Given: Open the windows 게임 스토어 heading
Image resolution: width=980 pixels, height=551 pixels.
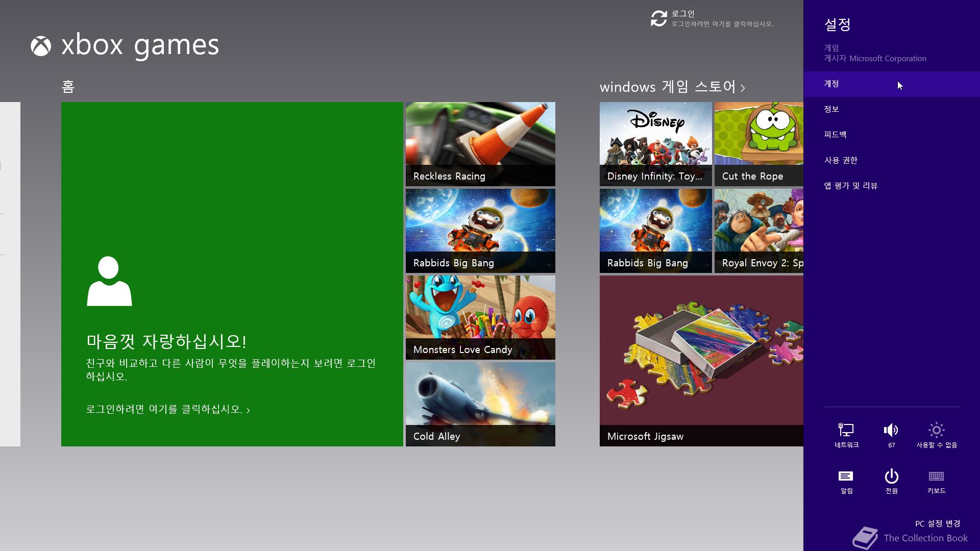Looking at the screenshot, I should 668,87.
